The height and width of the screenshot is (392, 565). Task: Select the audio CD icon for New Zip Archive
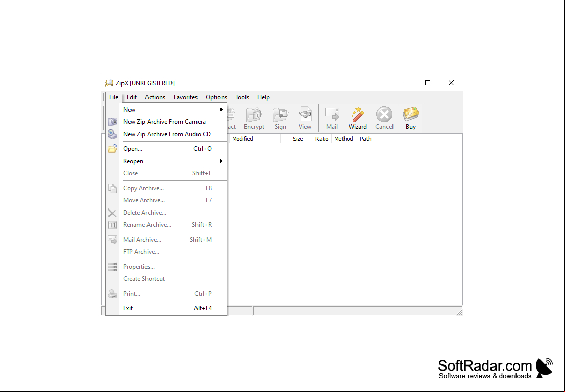(x=112, y=134)
